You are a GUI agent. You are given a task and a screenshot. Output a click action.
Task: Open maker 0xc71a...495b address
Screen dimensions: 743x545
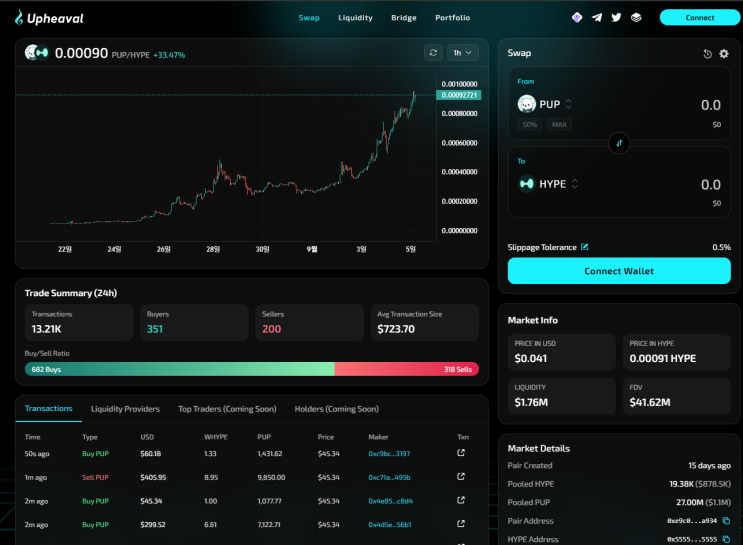click(x=389, y=477)
